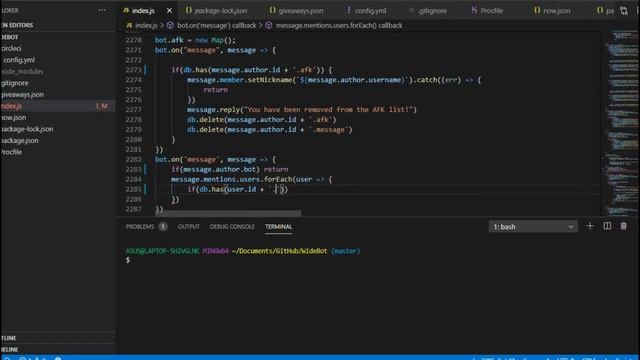
Task: Switch to the Output panel tab
Action: (x=189, y=227)
